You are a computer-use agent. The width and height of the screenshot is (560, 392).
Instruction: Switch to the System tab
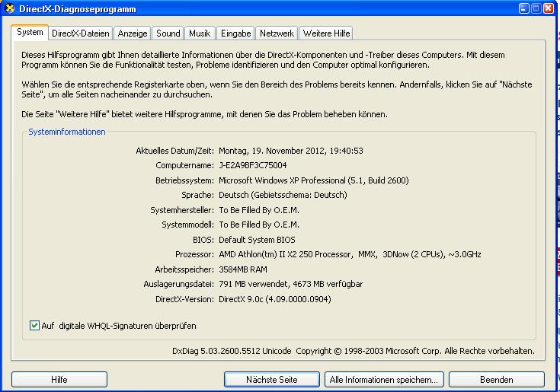(30, 33)
